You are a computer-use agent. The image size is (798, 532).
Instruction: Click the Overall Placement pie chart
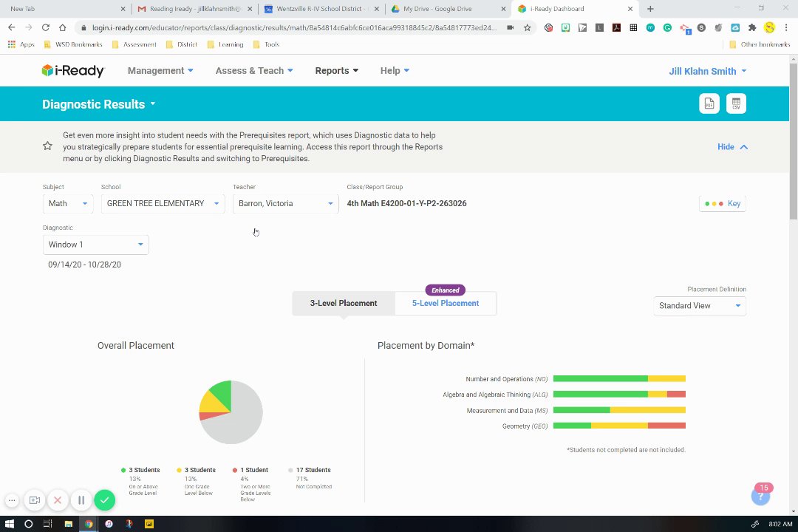[231, 412]
